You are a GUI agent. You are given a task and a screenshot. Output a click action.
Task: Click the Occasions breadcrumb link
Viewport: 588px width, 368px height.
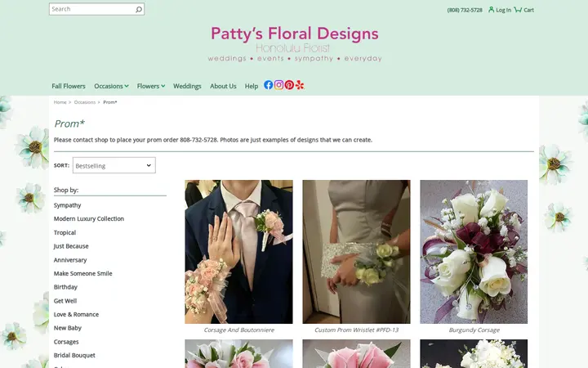(x=85, y=102)
